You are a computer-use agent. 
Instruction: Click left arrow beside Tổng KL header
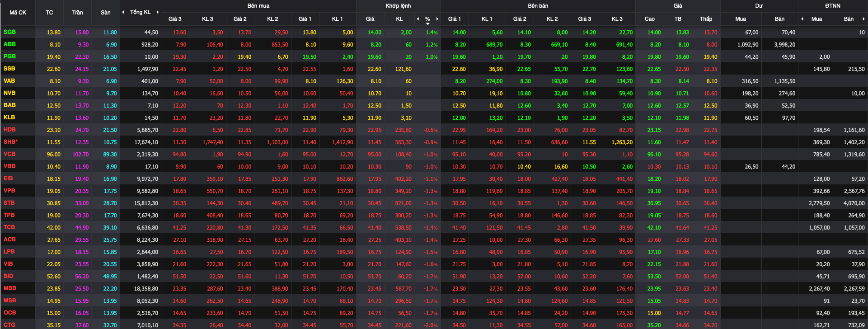click(x=123, y=12)
